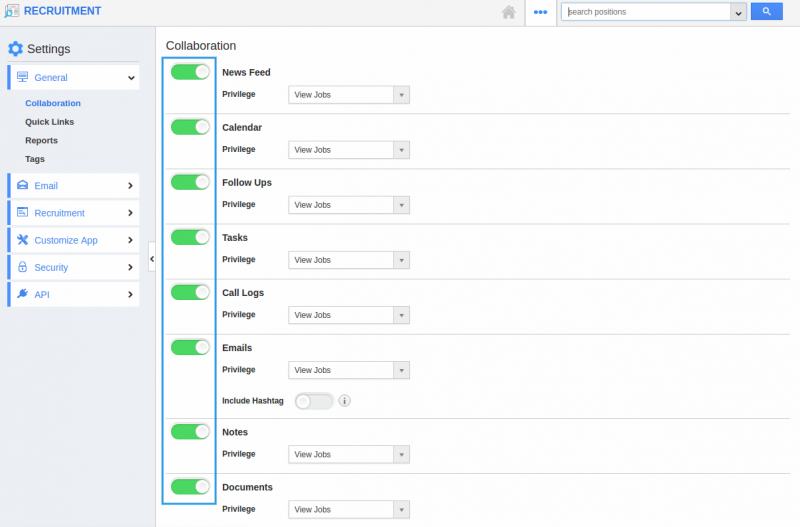800x527 pixels.
Task: Toggle Call Logs collaboration off
Action: pos(190,292)
